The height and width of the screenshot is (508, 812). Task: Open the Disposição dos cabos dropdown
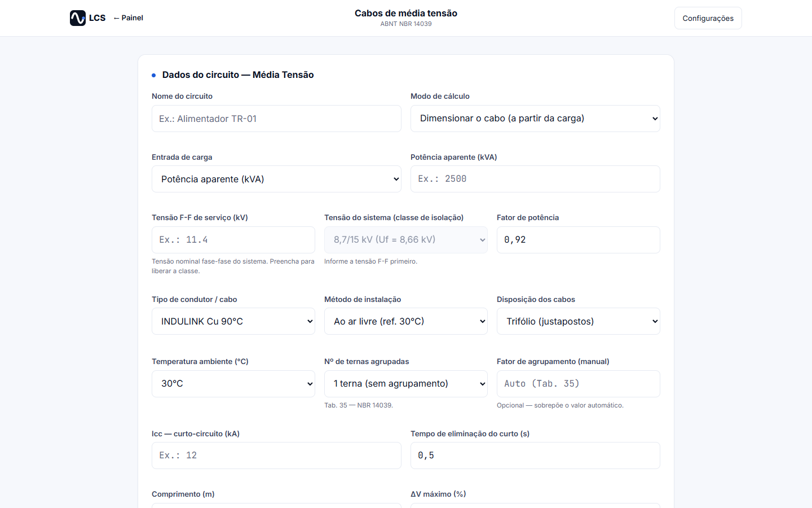coord(579,321)
